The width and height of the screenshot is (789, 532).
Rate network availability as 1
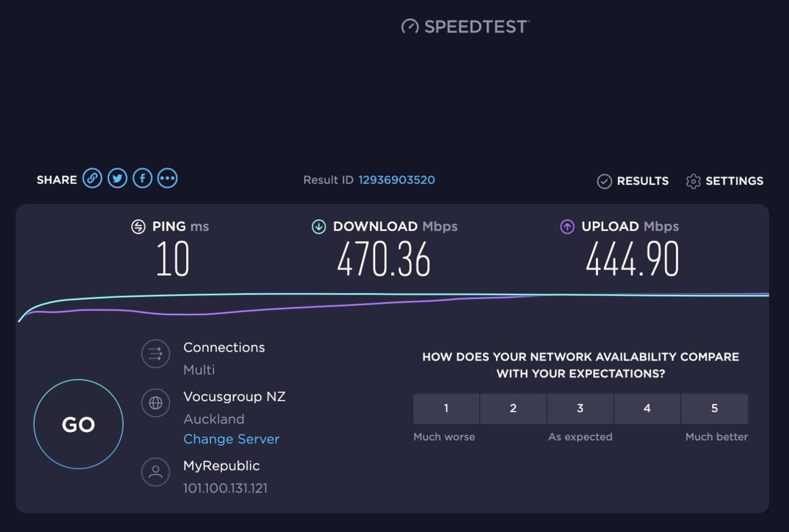446,409
